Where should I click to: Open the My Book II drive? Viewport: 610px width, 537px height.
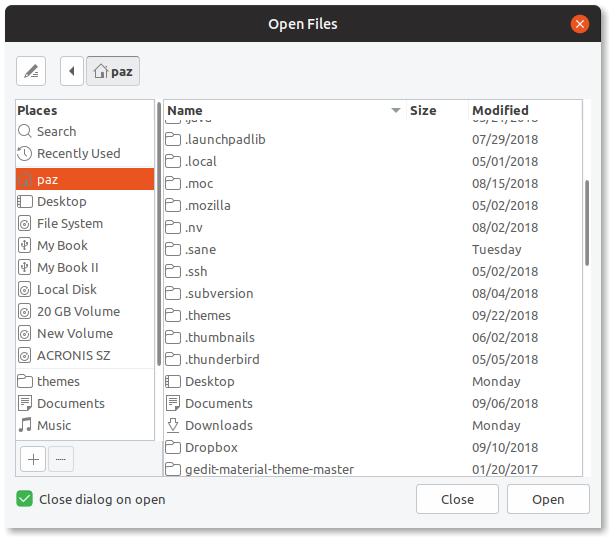point(85,267)
